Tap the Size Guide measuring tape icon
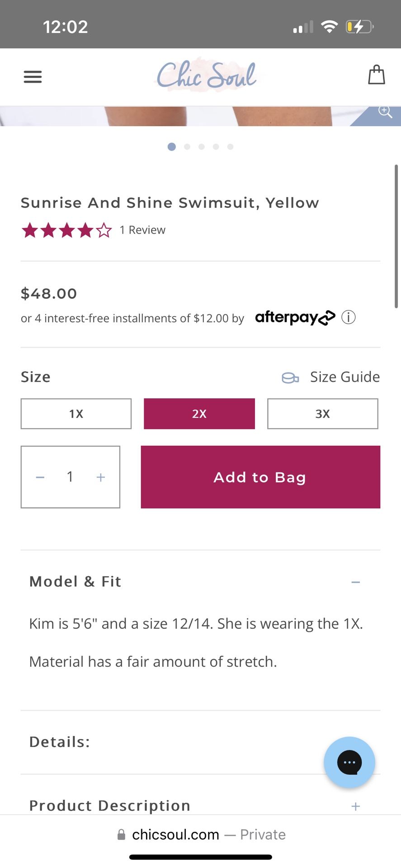The height and width of the screenshot is (868, 401). pos(290,377)
